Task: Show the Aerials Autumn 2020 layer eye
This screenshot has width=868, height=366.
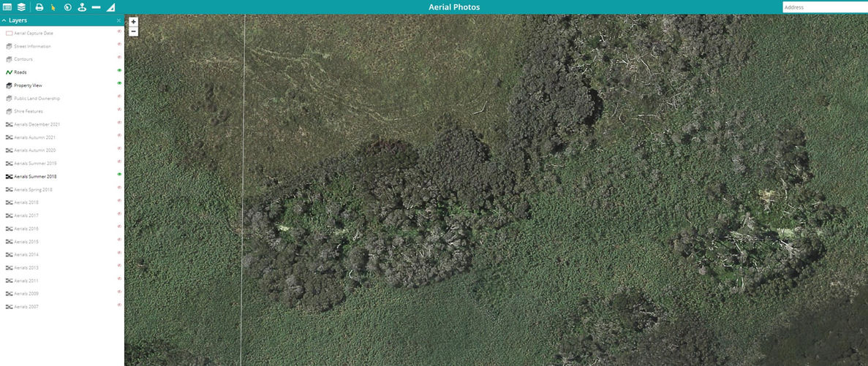Action: point(119,148)
